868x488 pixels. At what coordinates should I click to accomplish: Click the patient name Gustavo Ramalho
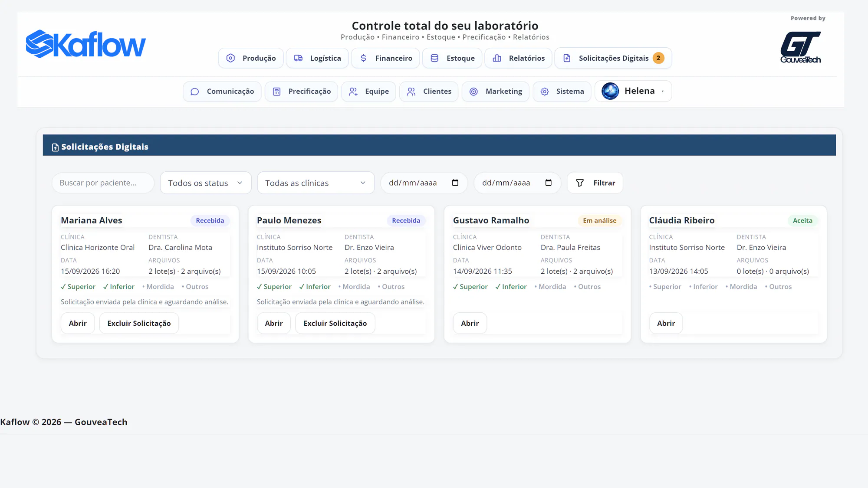point(491,220)
